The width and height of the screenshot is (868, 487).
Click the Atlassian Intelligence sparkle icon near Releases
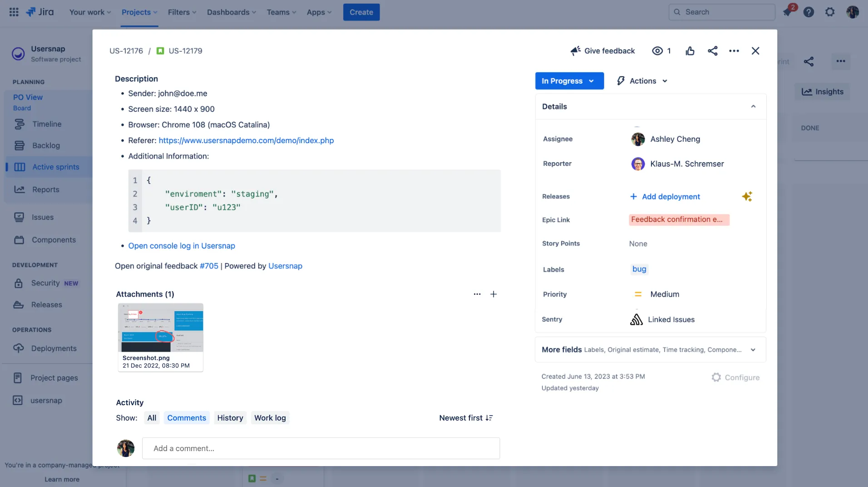pyautogui.click(x=747, y=196)
